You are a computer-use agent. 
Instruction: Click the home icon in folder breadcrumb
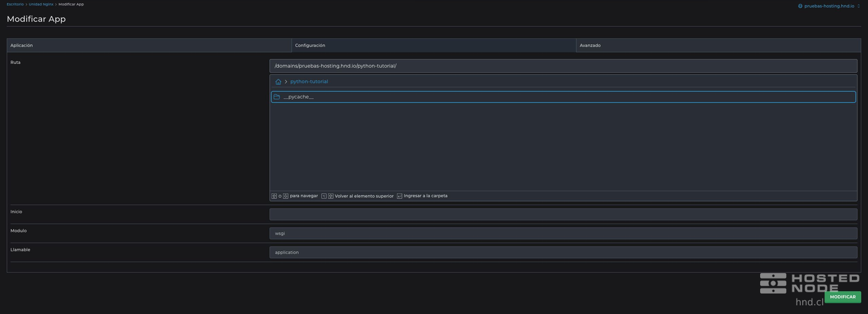278,82
